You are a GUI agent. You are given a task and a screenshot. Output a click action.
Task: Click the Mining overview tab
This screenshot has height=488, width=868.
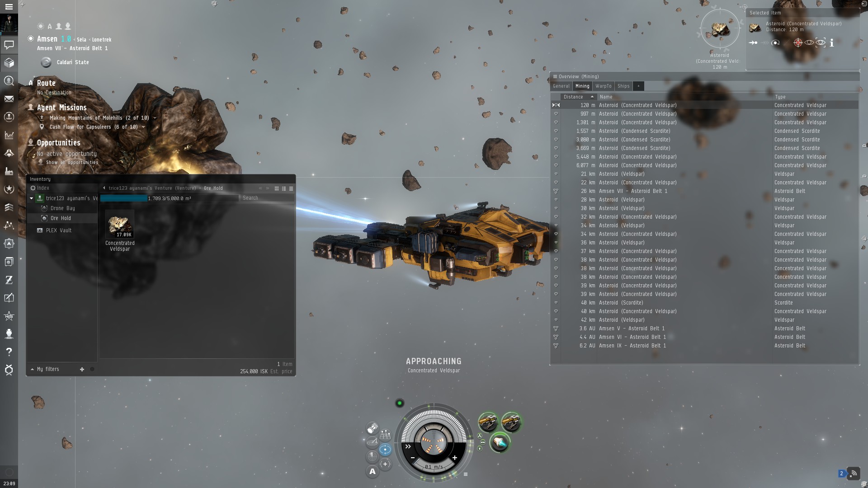(582, 85)
